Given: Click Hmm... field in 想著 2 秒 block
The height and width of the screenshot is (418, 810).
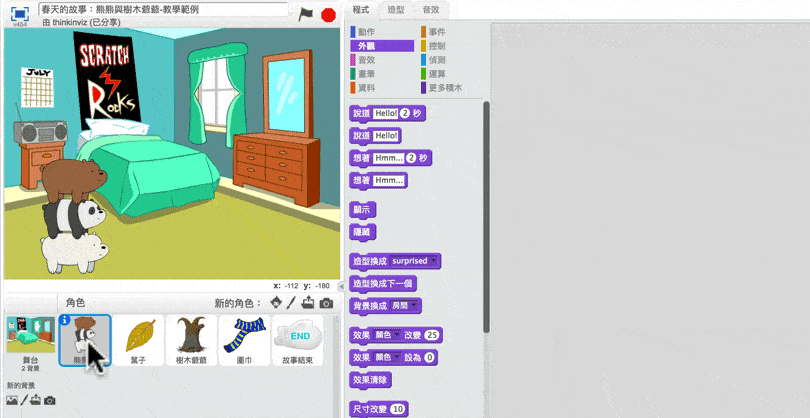Looking at the screenshot, I should pos(389,158).
